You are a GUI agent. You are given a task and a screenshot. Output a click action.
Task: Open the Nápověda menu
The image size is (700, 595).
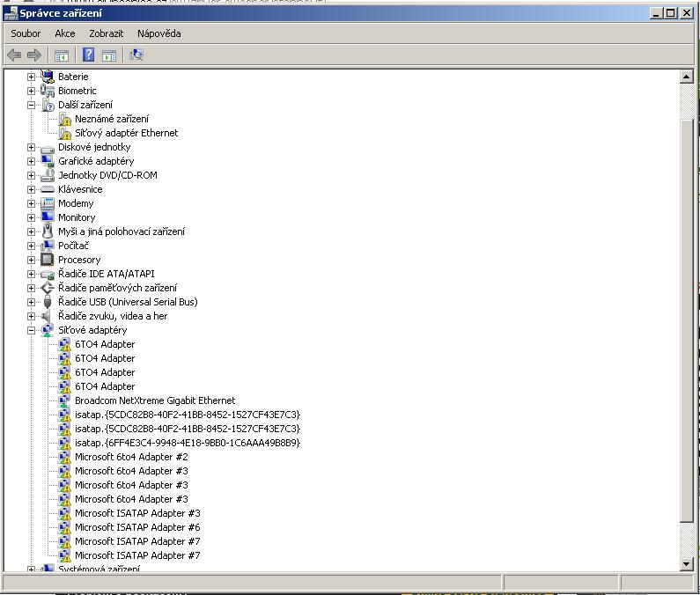pyautogui.click(x=158, y=33)
